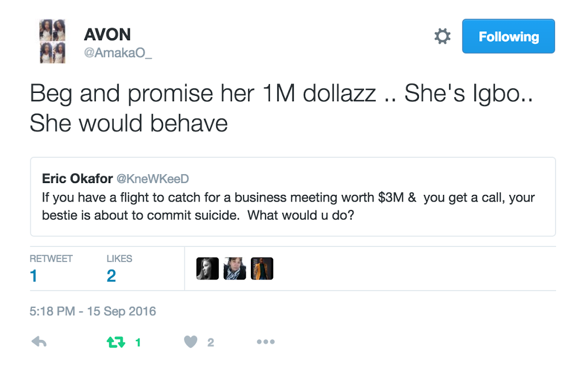
Task: Undo the retweet via the green retweet icon
Action: click(116, 342)
